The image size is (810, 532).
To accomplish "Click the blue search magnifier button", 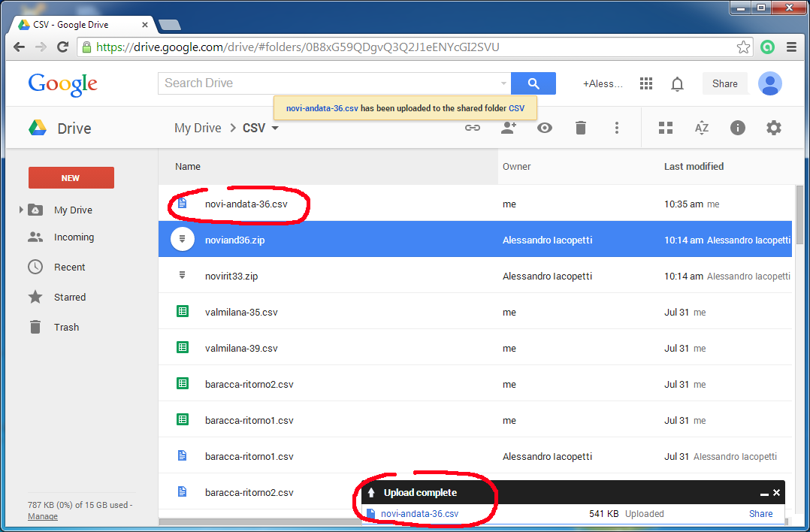I will point(533,83).
